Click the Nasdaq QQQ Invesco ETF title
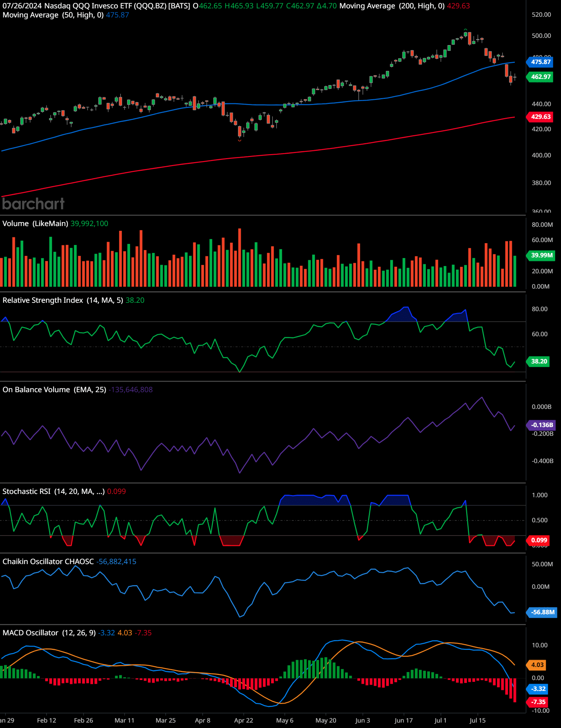561x728 pixels. point(117,6)
